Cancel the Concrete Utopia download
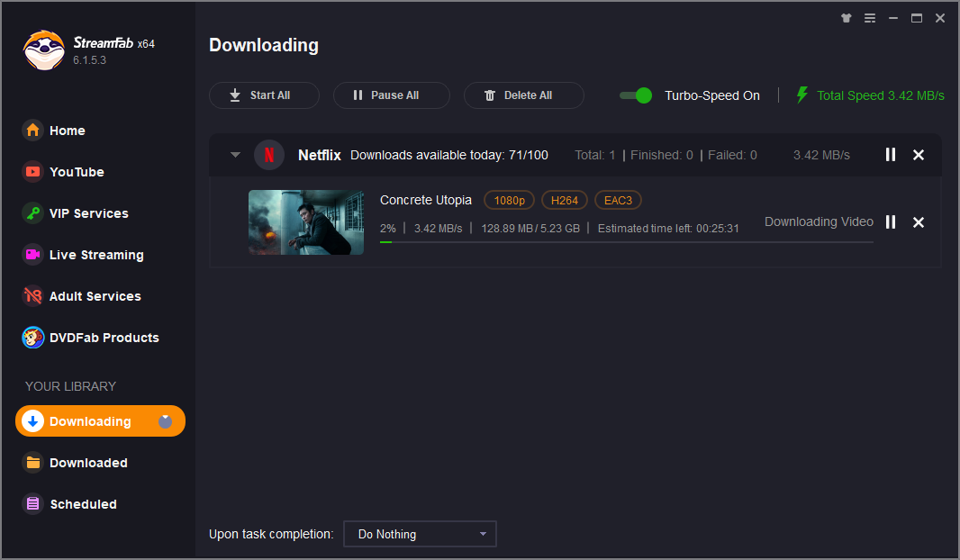This screenshot has width=960, height=560. [919, 222]
